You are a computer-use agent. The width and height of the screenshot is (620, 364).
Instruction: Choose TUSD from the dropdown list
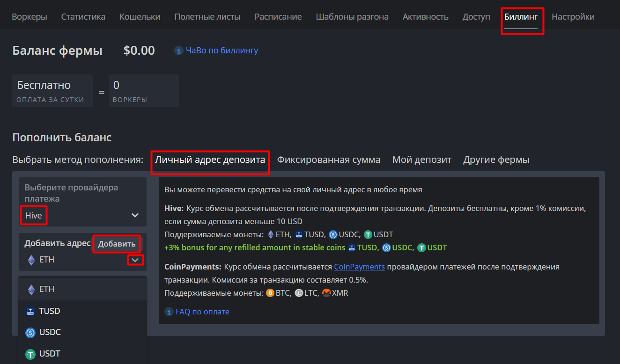82,311
